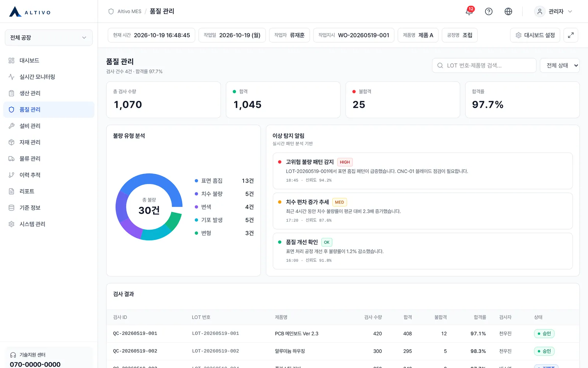Click the 알루미늄 하우징 product cell
The height and width of the screenshot is (368, 588).
coord(290,351)
